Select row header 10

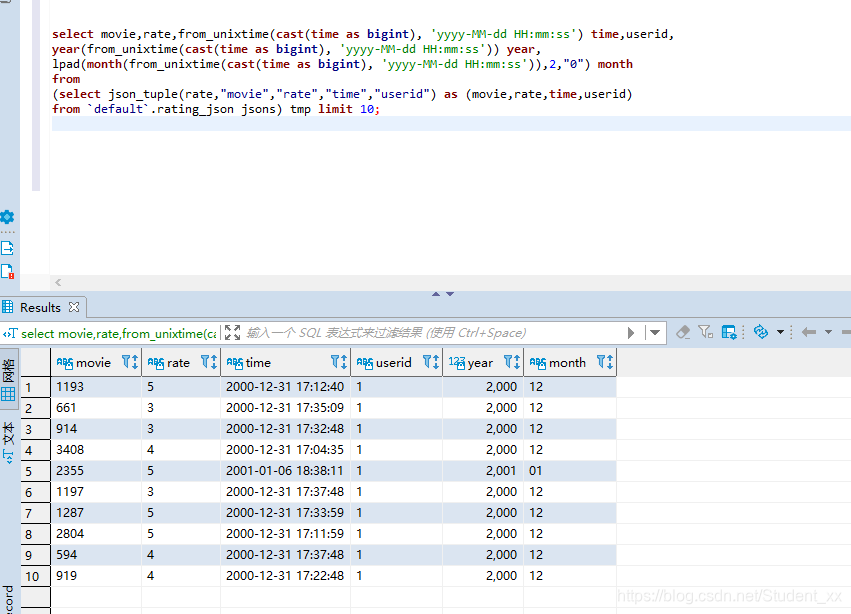[36, 576]
